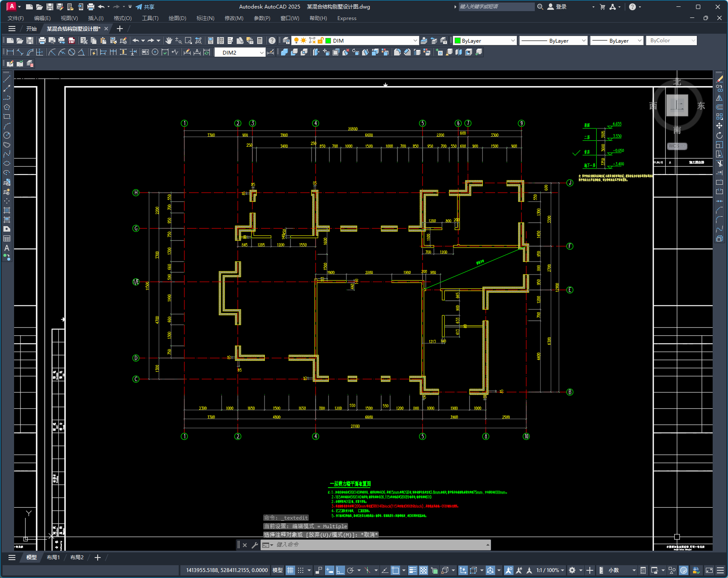Click the Zoom Window icon in the toolbar

coord(189,41)
